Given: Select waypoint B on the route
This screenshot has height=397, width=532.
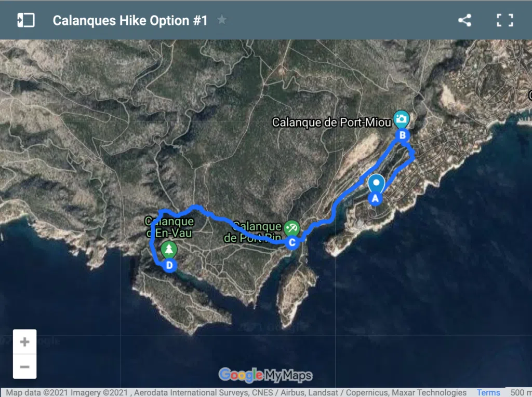Looking at the screenshot, I should point(402,135).
